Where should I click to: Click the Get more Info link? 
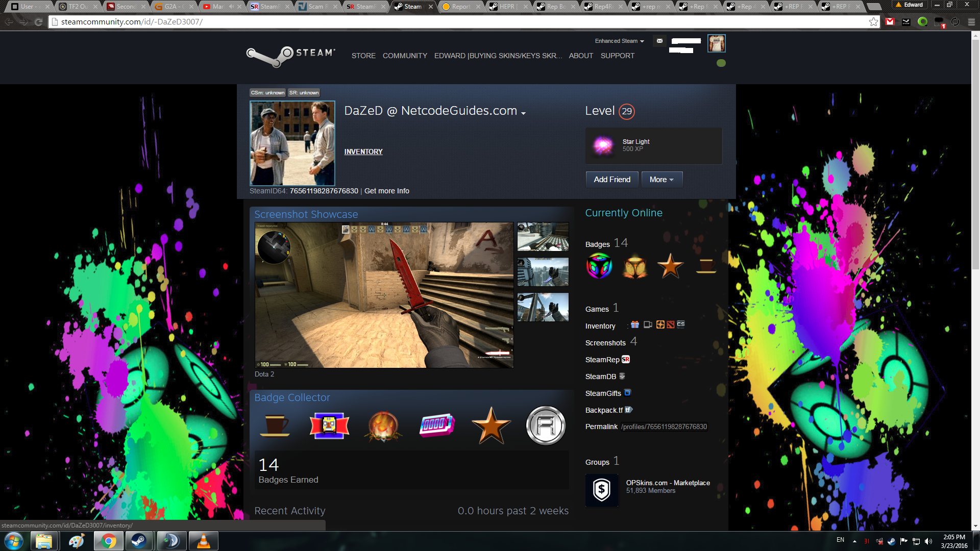pos(386,191)
